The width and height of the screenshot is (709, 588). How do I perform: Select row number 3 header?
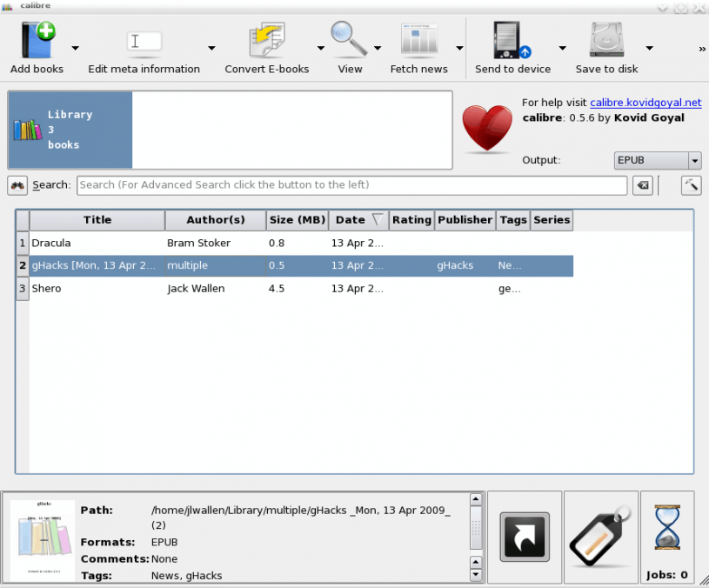23,289
